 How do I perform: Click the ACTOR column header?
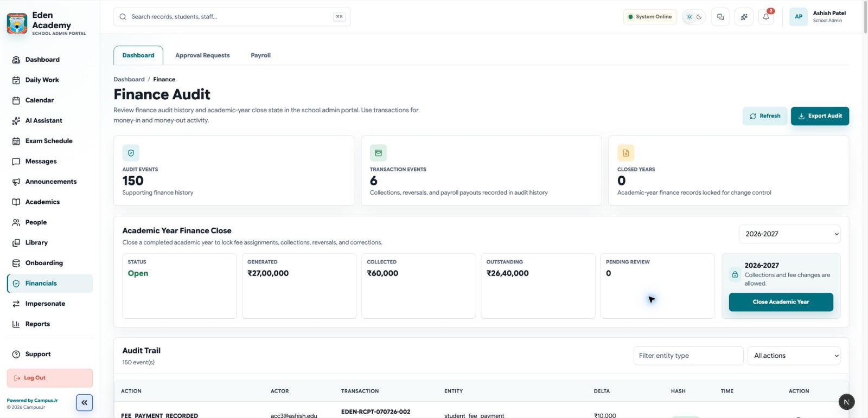coord(279,391)
